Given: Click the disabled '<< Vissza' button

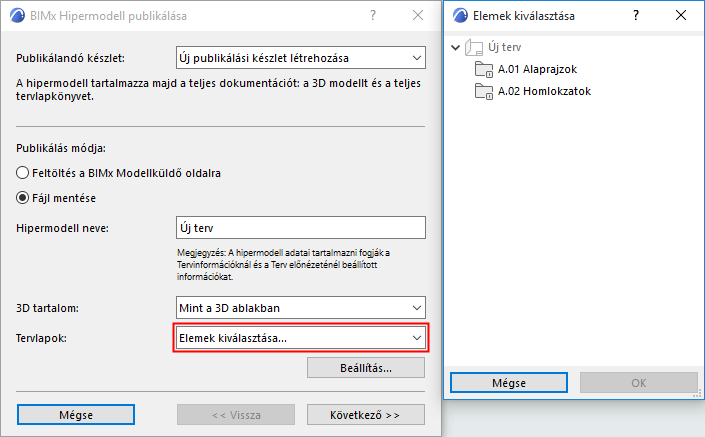Looking at the screenshot, I should 236,415.
